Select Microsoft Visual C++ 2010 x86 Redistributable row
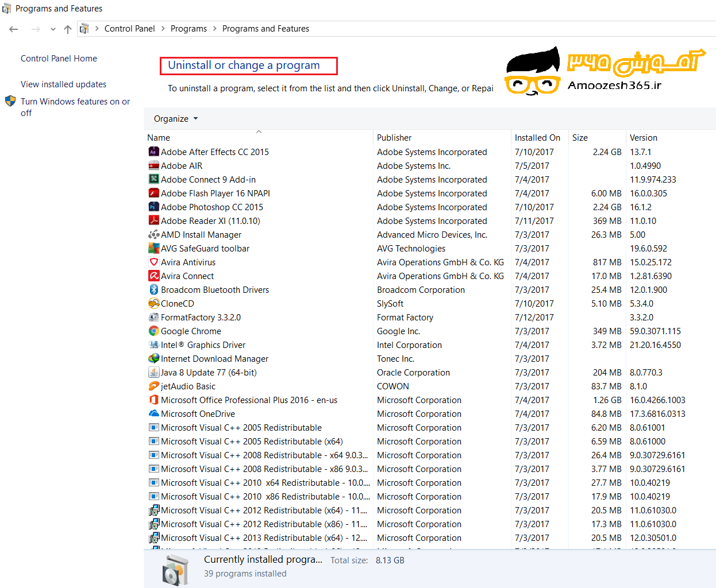The image size is (716, 588). tap(430, 496)
